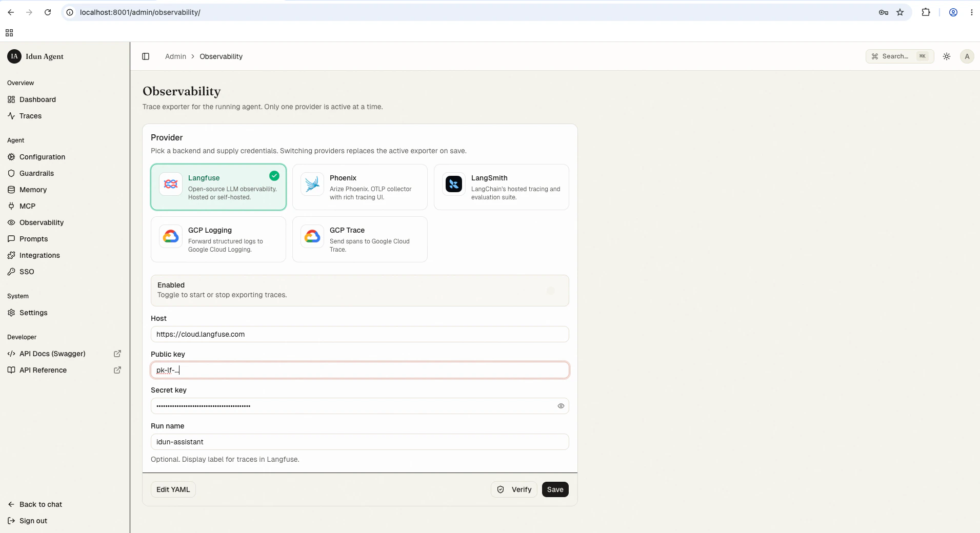980x533 pixels.
Task: Open user avatar menu A
Action: 967,56
